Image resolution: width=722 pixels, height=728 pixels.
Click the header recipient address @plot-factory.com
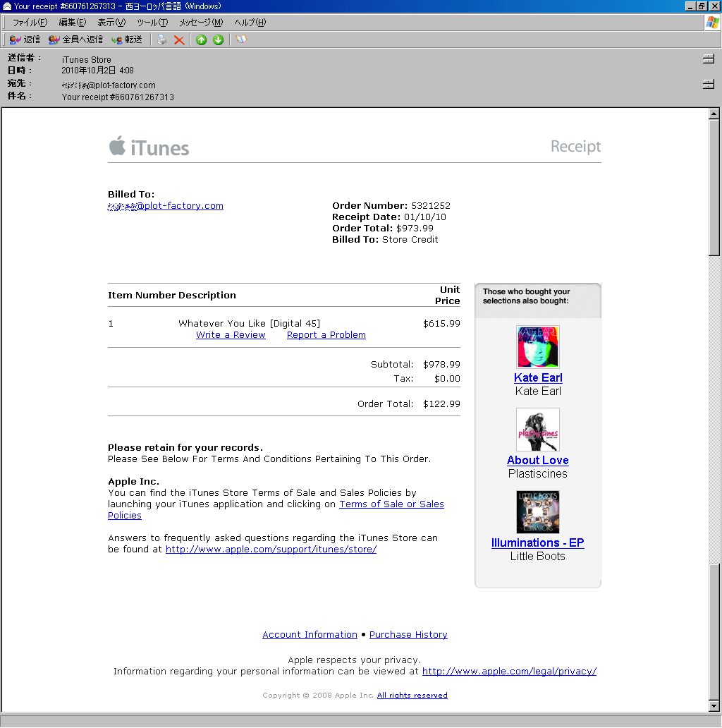109,85
